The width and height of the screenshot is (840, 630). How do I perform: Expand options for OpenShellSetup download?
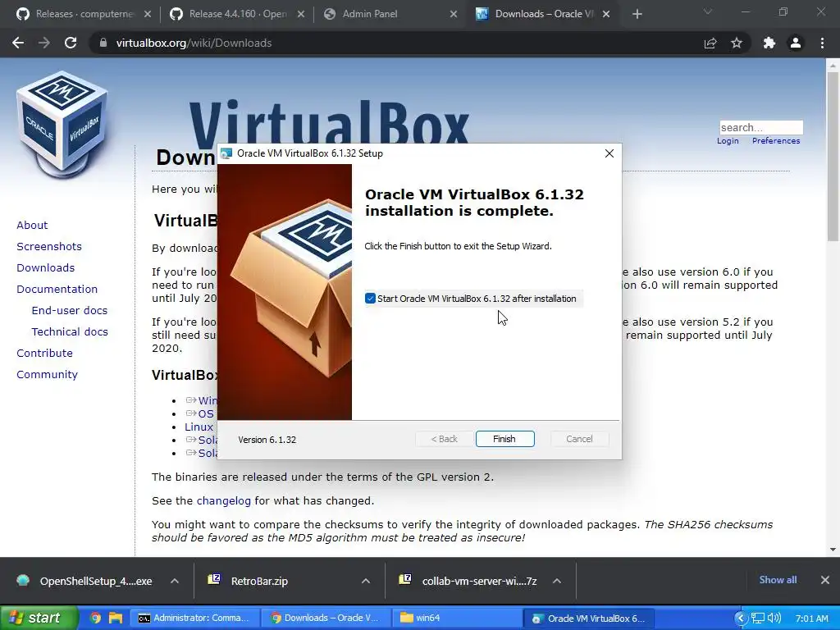click(175, 582)
